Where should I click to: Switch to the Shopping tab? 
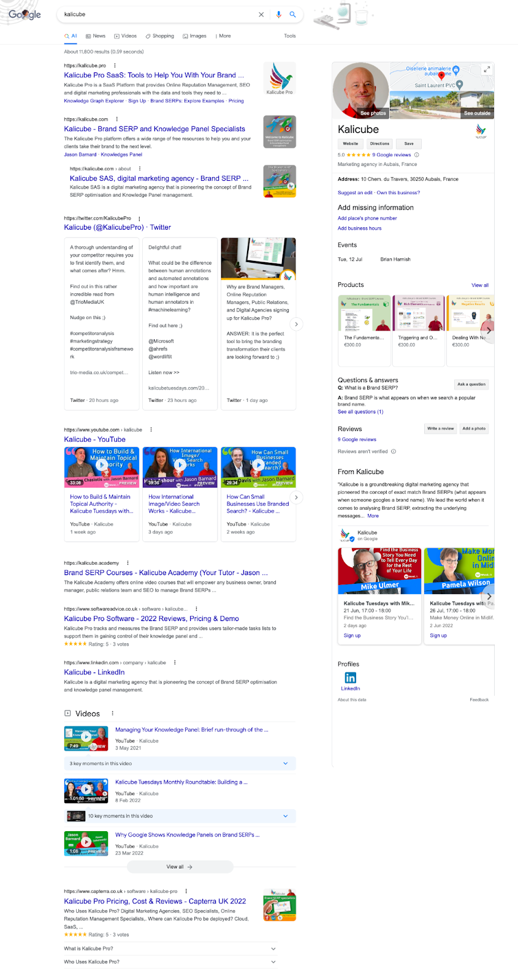159,36
